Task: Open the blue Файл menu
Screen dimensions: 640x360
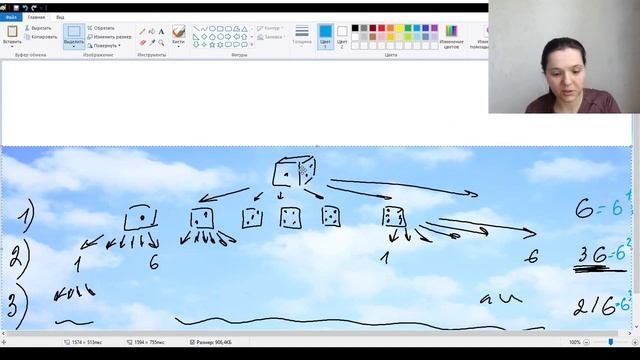Action: (11, 18)
